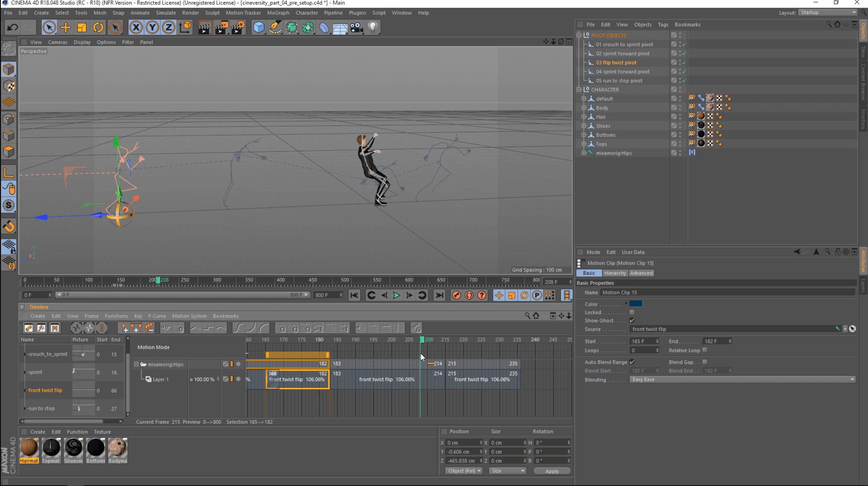Switch to the Advanced tab
The width and height of the screenshot is (868, 486).
[641, 273]
